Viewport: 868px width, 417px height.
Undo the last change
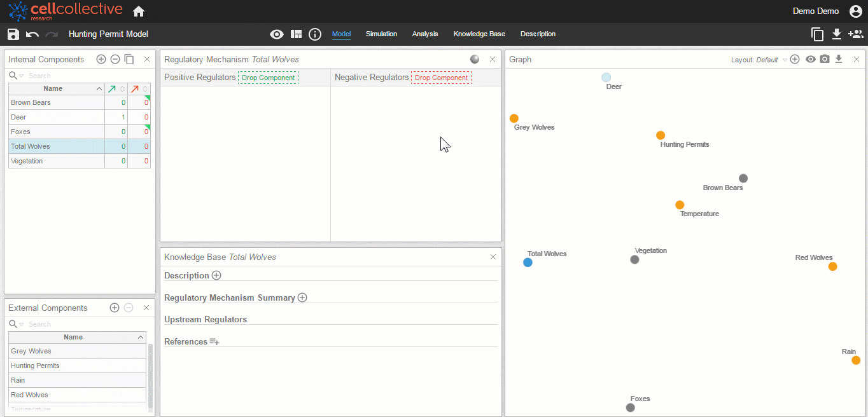[32, 34]
